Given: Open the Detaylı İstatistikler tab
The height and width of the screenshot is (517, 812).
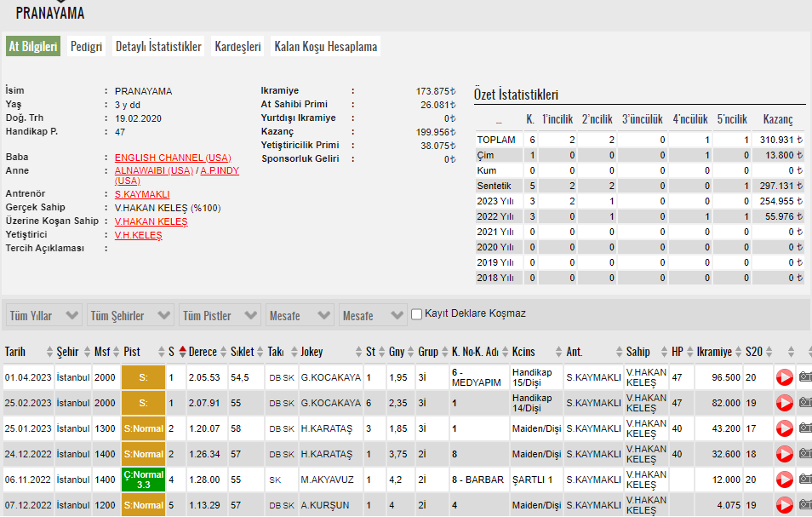Looking at the screenshot, I should pyautogui.click(x=158, y=47).
